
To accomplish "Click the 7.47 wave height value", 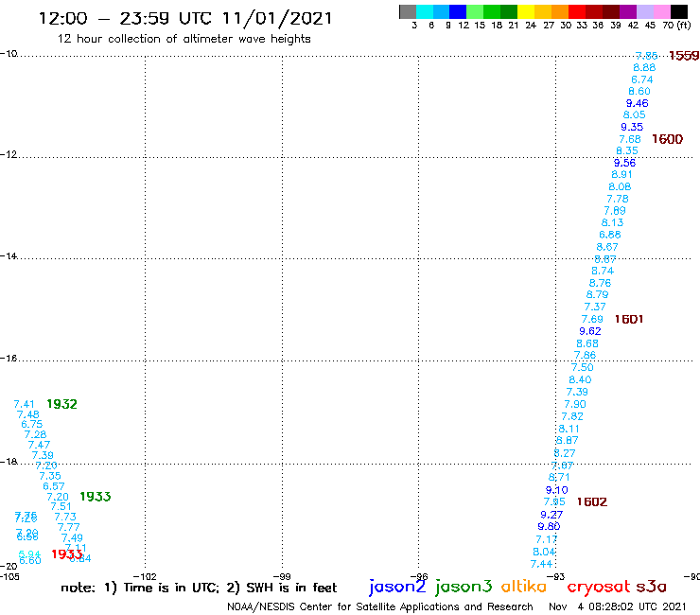I will pyautogui.click(x=40, y=445).
